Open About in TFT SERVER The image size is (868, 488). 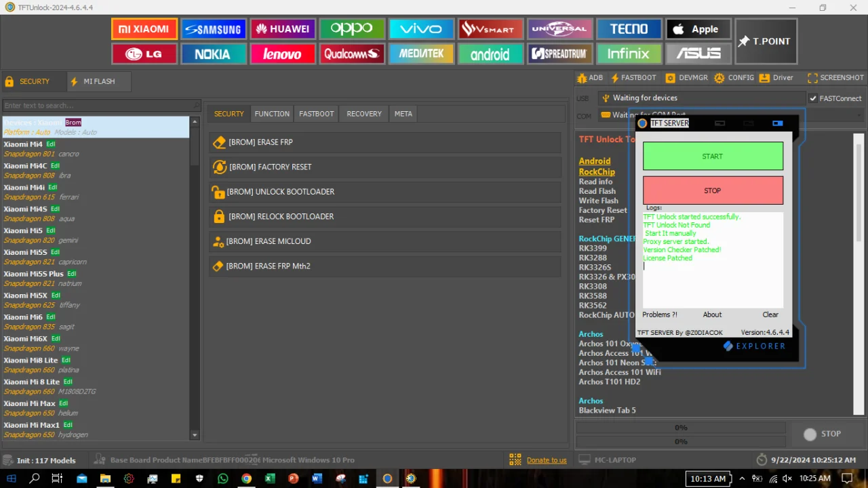[x=712, y=314]
